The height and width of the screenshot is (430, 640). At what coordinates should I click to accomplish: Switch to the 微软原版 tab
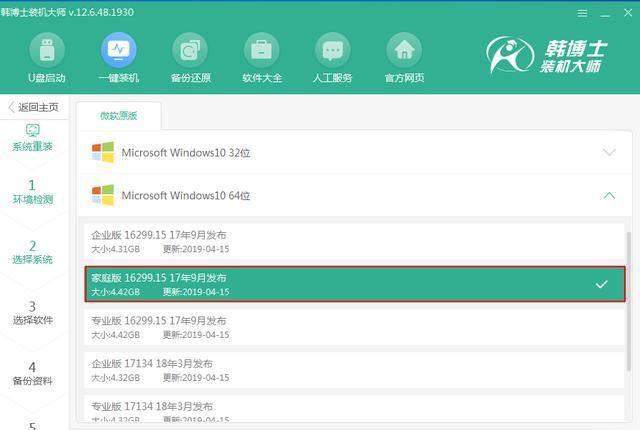pyautogui.click(x=119, y=116)
